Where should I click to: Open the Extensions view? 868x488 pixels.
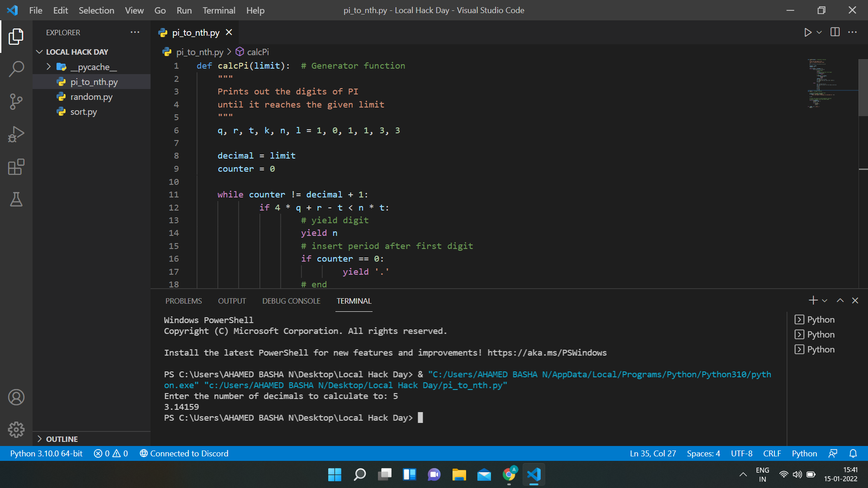[x=16, y=167]
